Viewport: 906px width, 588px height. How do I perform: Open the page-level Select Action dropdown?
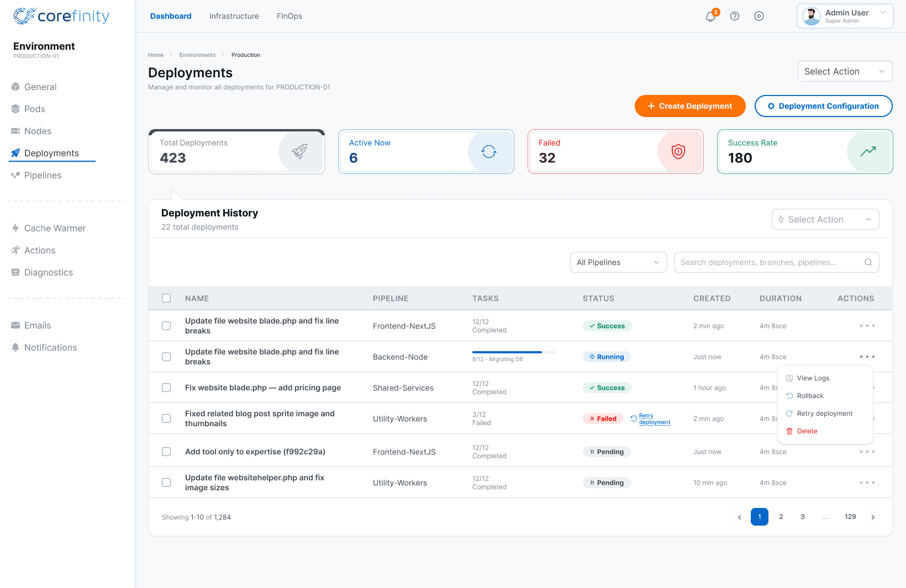click(845, 71)
